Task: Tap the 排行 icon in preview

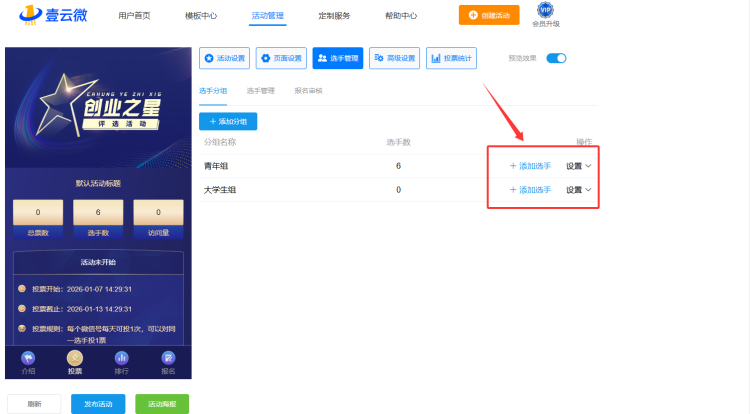Action: (x=121, y=361)
